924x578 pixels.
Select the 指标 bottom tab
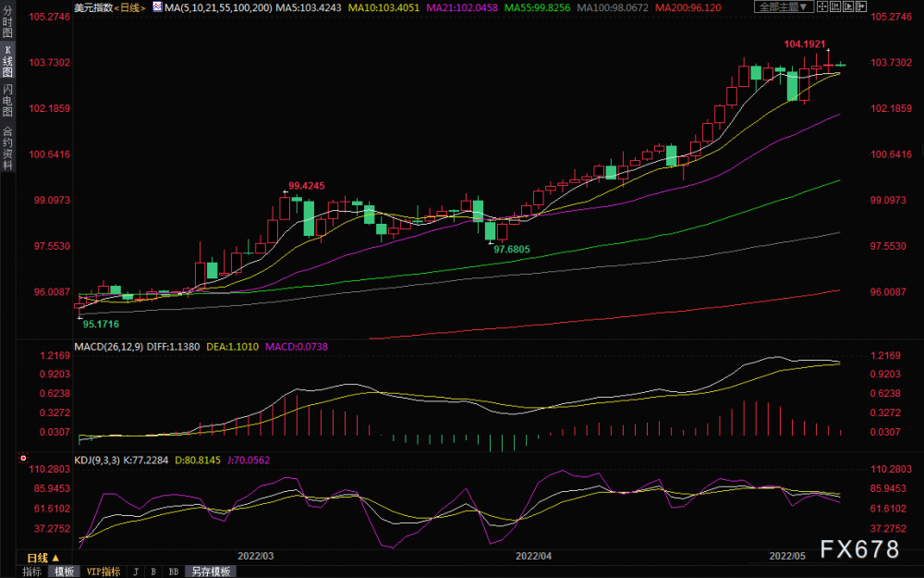point(31,572)
